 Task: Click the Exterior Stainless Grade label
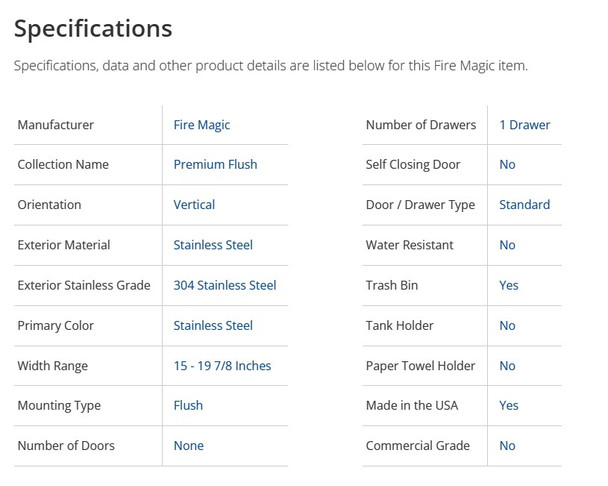pos(84,285)
